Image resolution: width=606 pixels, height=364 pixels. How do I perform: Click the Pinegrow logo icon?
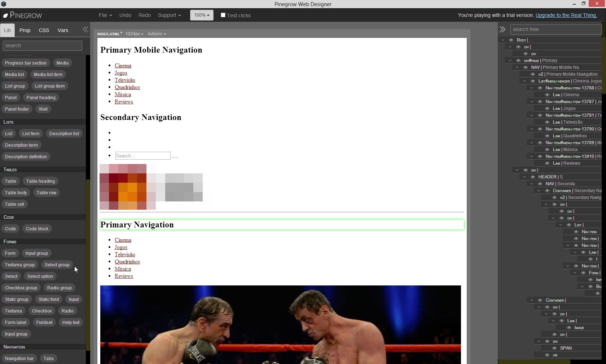click(x=5, y=15)
